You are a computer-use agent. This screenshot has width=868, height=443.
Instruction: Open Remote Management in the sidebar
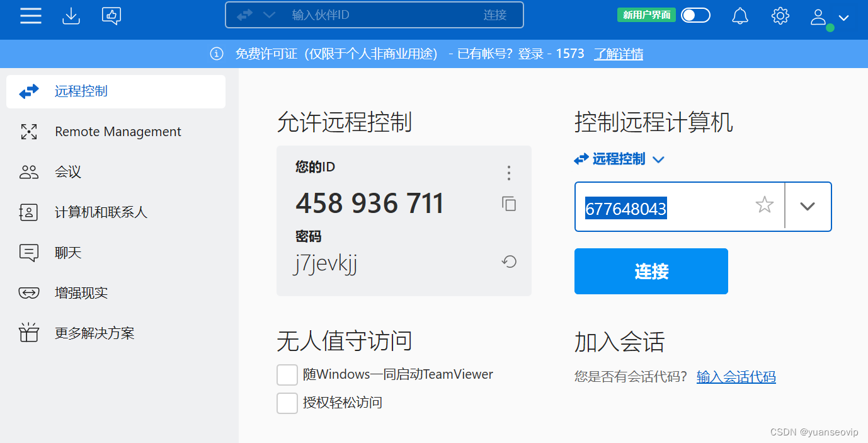116,132
